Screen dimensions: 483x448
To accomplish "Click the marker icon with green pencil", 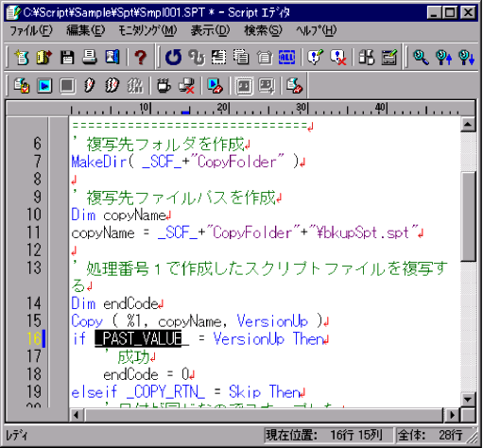I will pos(315,58).
